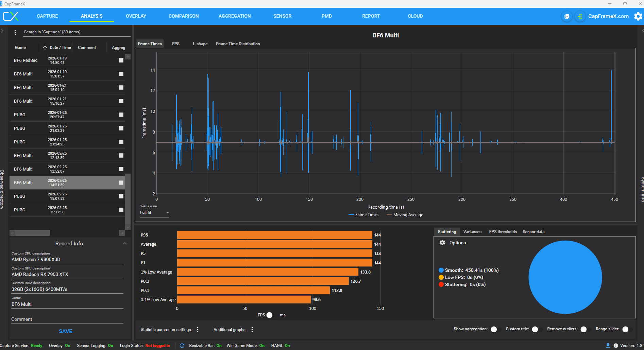Enable the Show aggregation switch
644x350 pixels.
[x=496, y=329]
